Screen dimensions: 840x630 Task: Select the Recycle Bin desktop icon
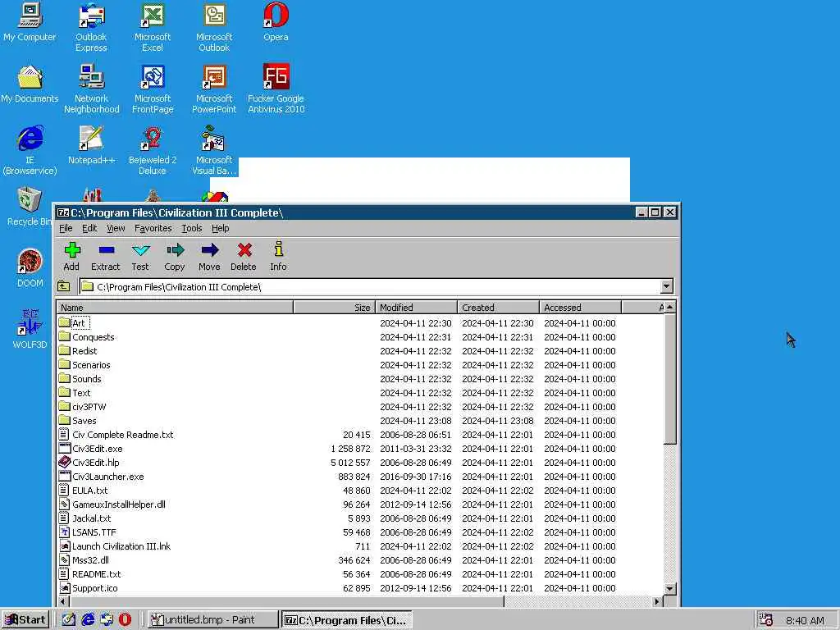28,207
